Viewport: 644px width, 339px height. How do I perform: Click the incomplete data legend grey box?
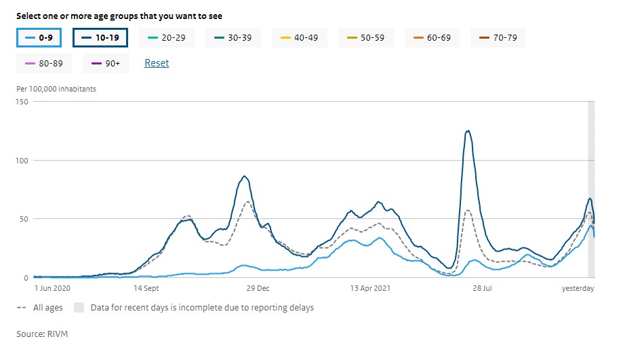tap(79, 307)
